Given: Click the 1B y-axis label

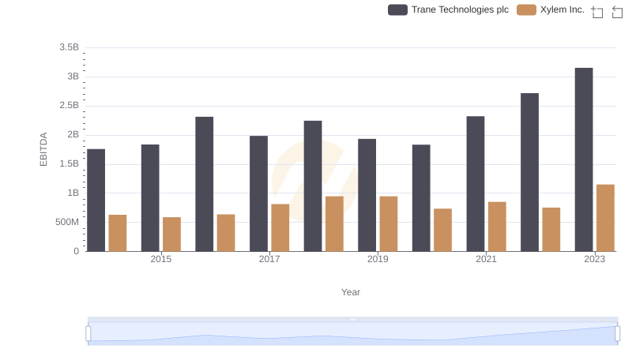Looking at the screenshot, I should [73, 193].
